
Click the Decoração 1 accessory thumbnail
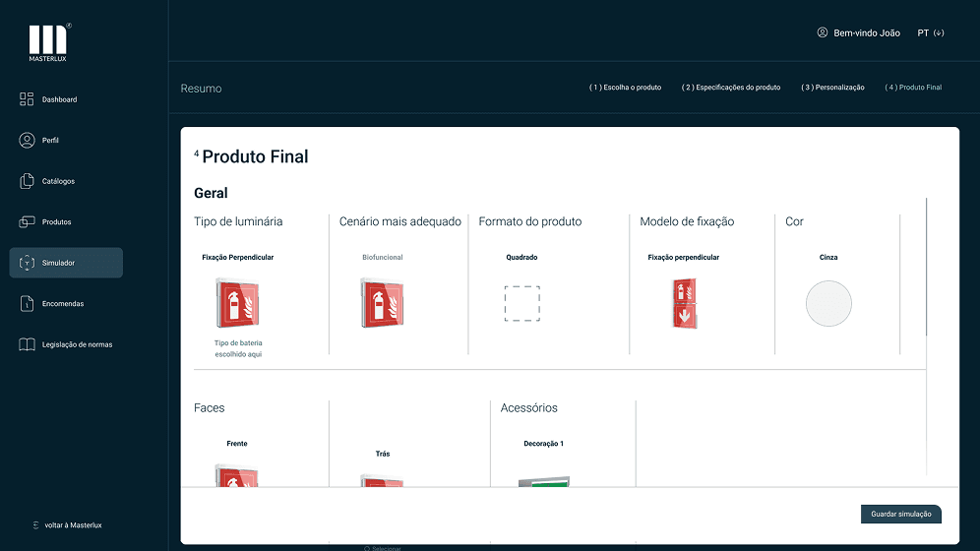pyautogui.click(x=544, y=481)
